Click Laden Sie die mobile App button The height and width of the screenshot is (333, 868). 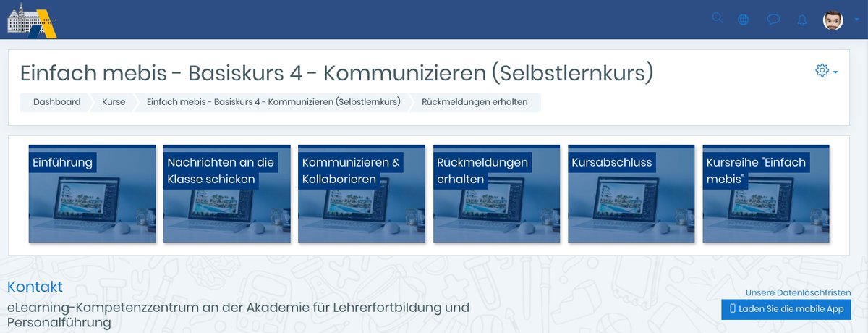pos(786,309)
